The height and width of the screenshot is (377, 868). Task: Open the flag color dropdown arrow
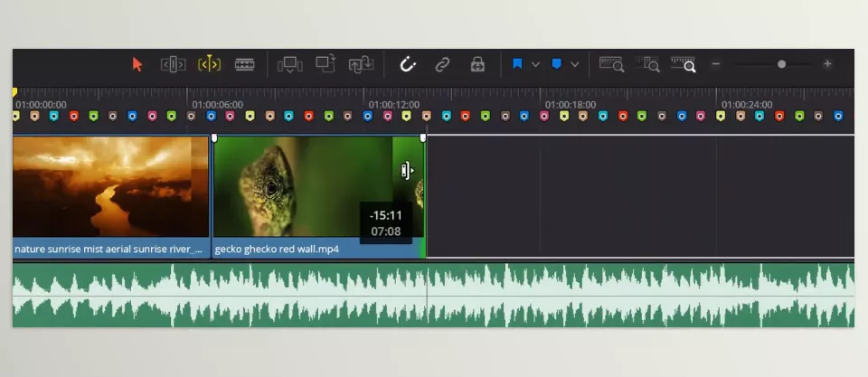click(535, 65)
